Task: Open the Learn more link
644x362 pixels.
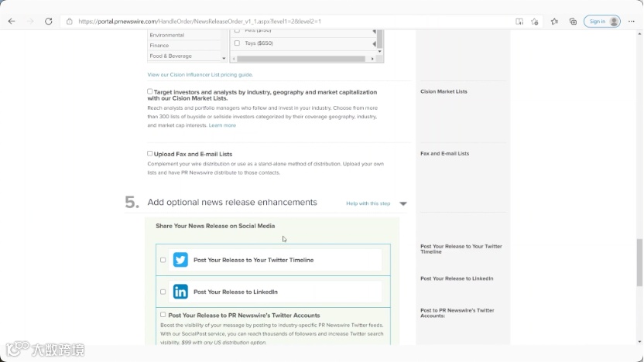Action: pyautogui.click(x=222, y=125)
